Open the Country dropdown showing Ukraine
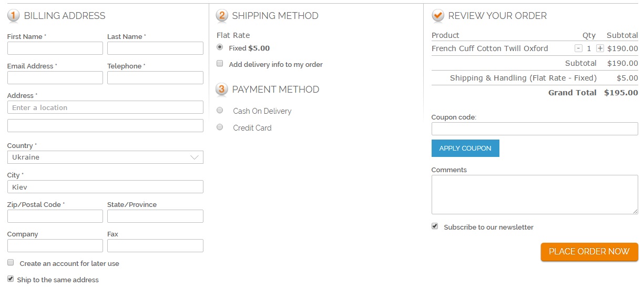Image resolution: width=644 pixels, height=287 pixels. (105, 157)
